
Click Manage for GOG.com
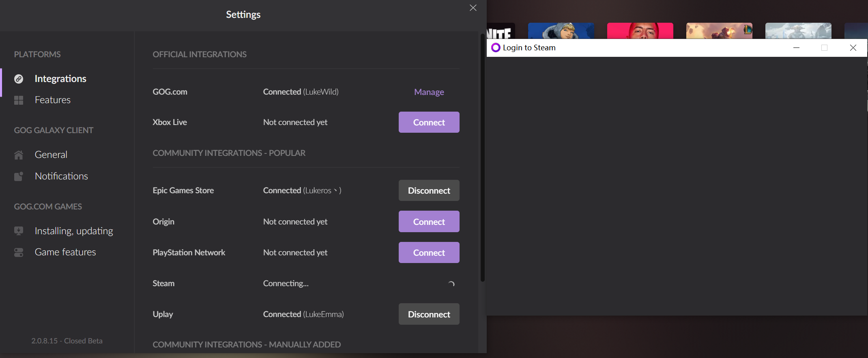coord(429,92)
